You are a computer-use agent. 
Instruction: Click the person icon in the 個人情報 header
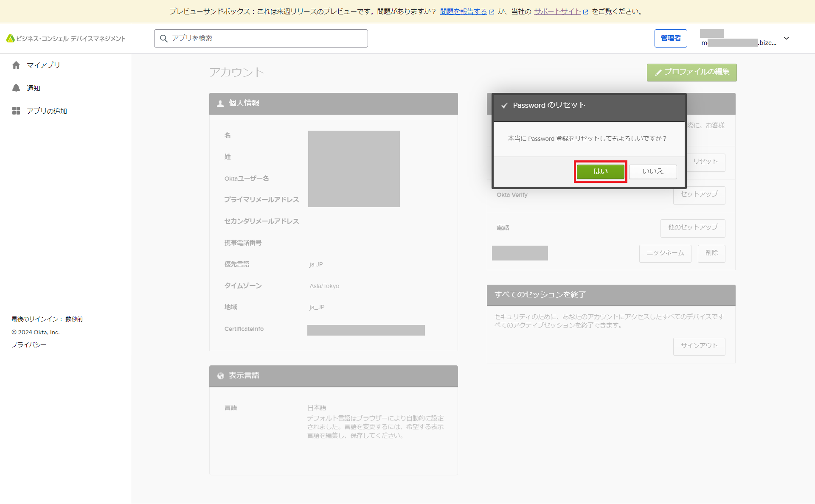point(220,104)
